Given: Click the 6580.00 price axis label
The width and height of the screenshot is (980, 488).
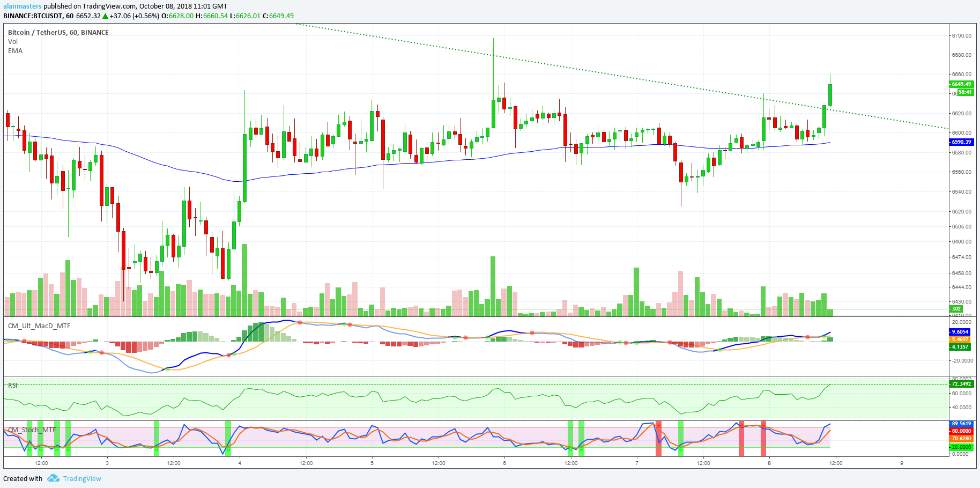Looking at the screenshot, I should pos(961,153).
